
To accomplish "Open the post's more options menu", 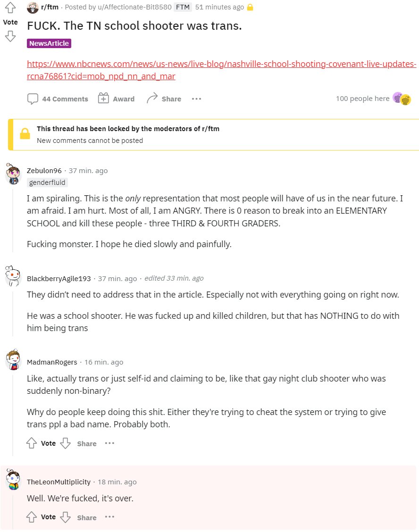I will (196, 99).
